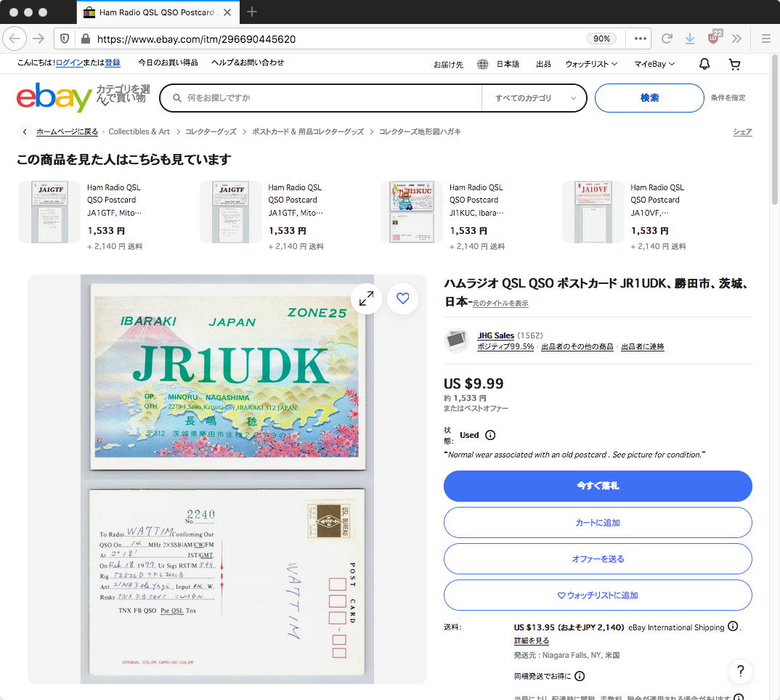Click ウォッチリストに追加 button
The image size is (780, 700).
coord(598,595)
